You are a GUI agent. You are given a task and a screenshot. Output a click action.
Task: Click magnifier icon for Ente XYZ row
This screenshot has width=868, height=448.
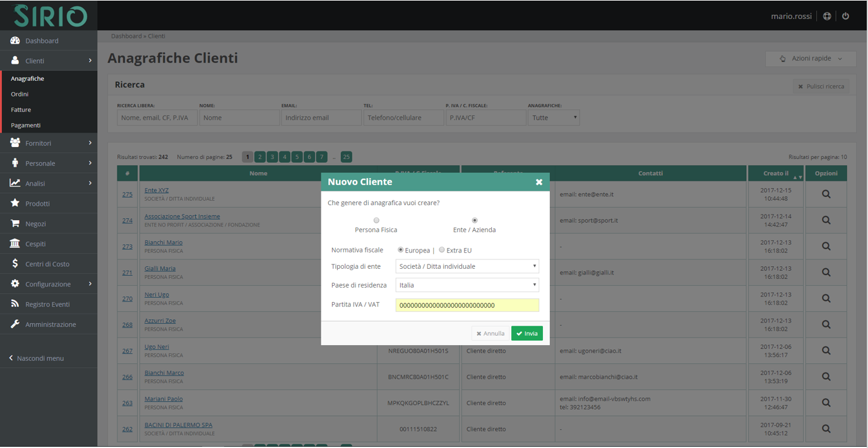click(826, 194)
